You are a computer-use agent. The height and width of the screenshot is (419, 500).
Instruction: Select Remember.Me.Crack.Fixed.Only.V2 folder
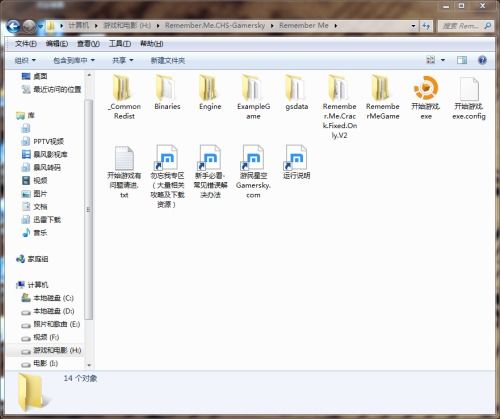339,106
